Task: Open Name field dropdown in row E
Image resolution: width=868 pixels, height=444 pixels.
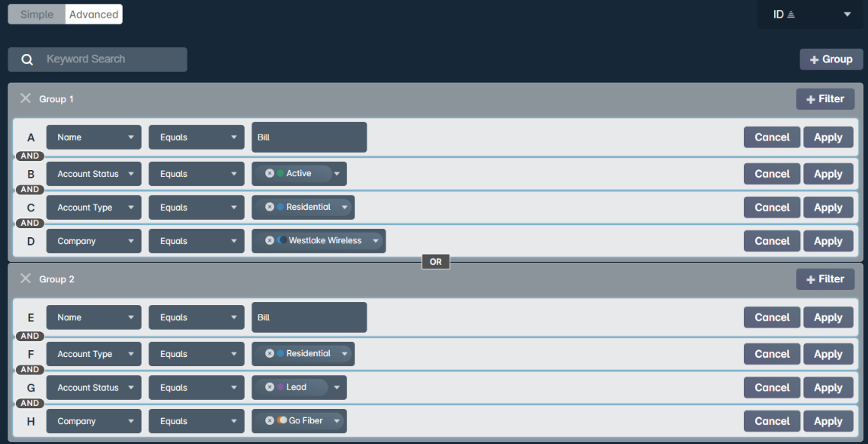Action: (94, 317)
